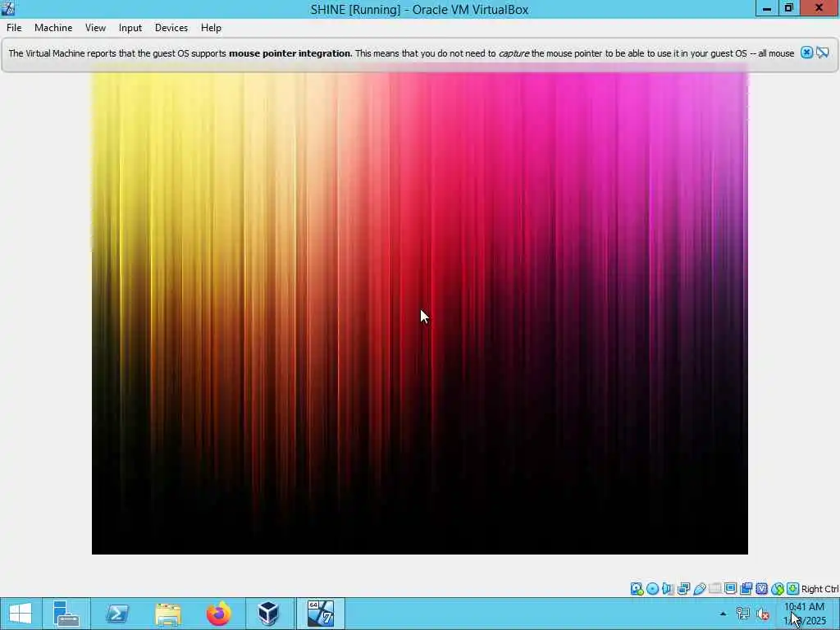Click the network icon in system tray
840x630 pixels.
click(x=743, y=614)
